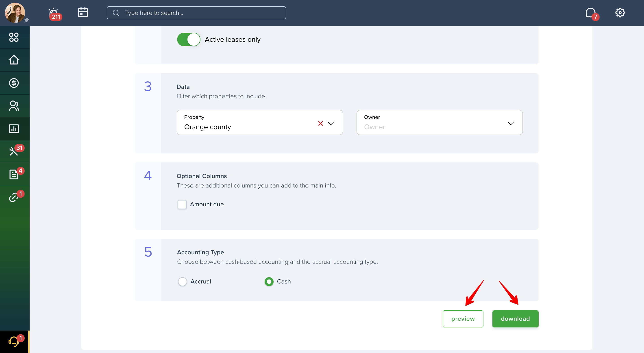Go to properties home icon in sidebar

pyautogui.click(x=14, y=60)
